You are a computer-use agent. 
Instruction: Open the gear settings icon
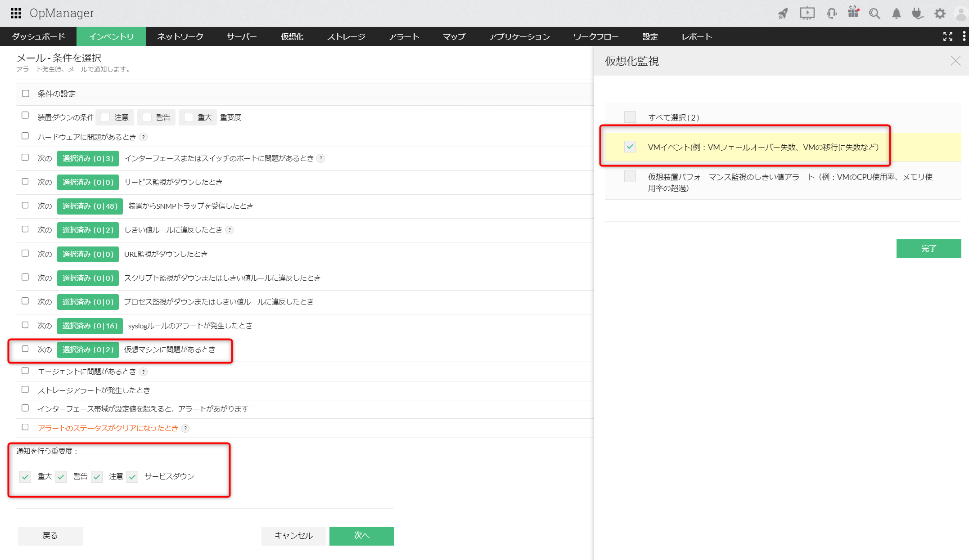tap(940, 13)
